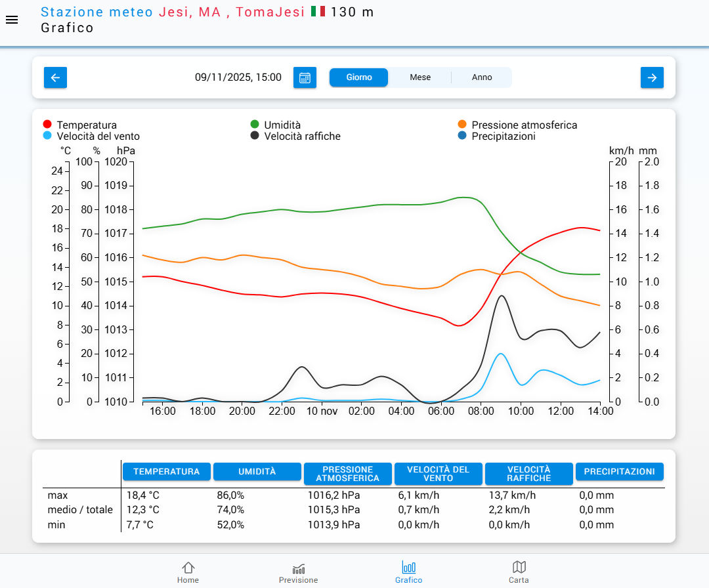Click the TEMPERATURA column button
The width and height of the screenshot is (709, 588).
(166, 472)
